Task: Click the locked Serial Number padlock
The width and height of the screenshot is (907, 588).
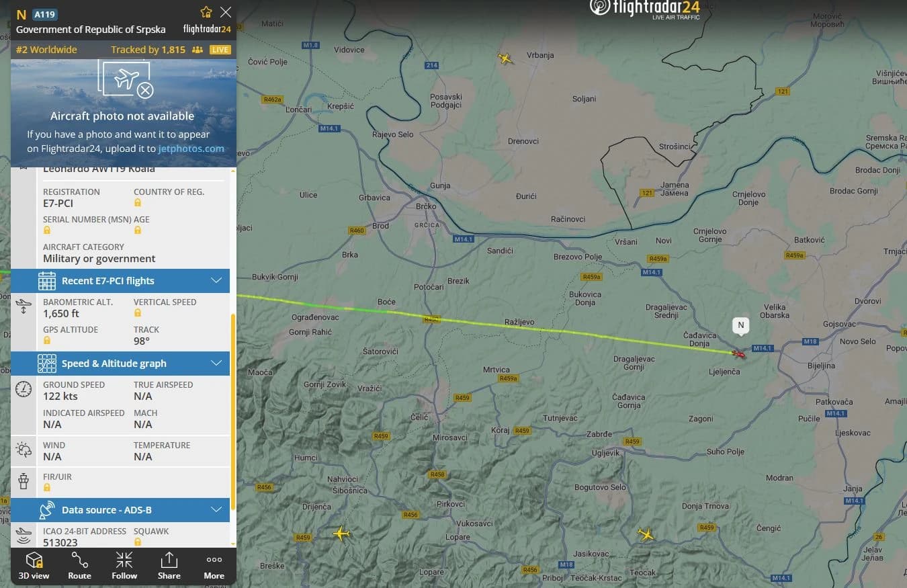Action: pos(47,230)
